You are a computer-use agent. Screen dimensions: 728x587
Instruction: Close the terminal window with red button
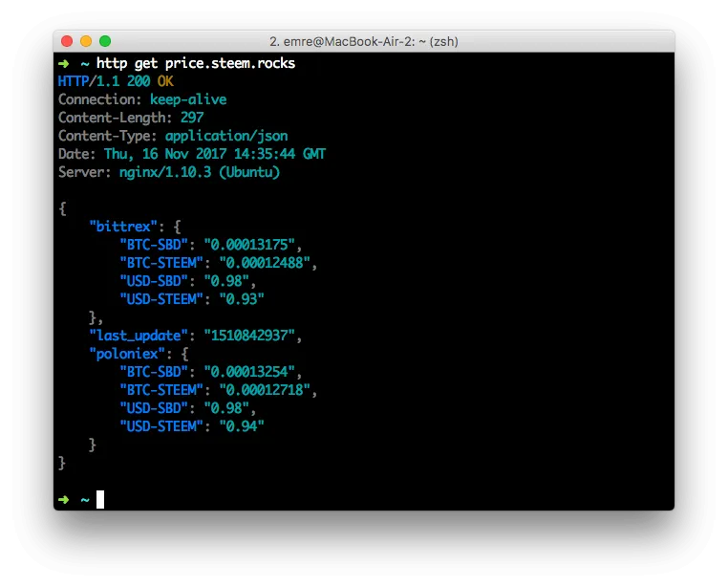coord(67,41)
